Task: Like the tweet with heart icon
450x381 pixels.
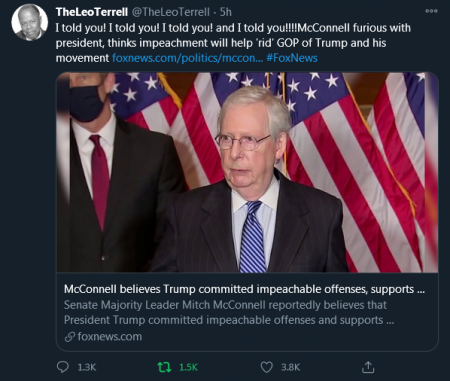Action: point(266,367)
